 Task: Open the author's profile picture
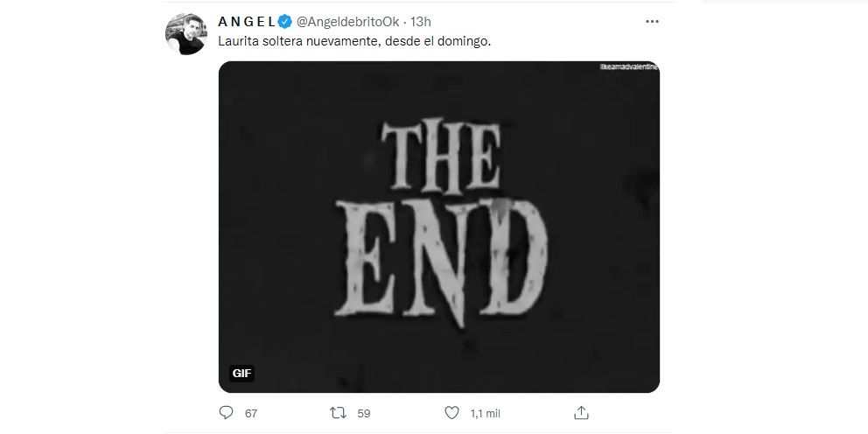[186, 35]
